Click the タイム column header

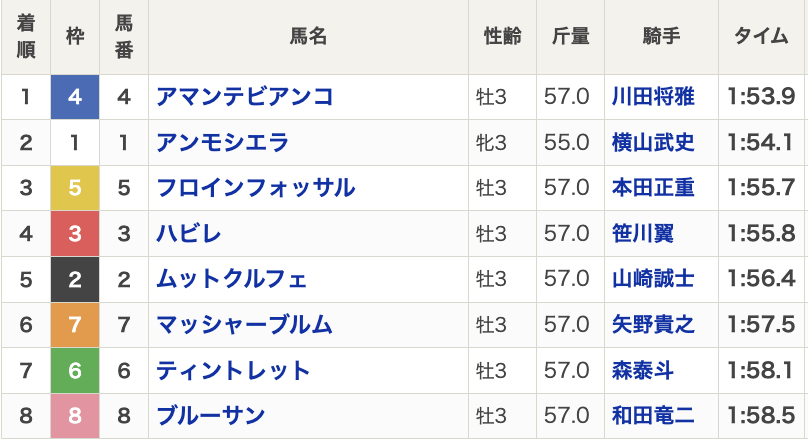tap(761, 37)
